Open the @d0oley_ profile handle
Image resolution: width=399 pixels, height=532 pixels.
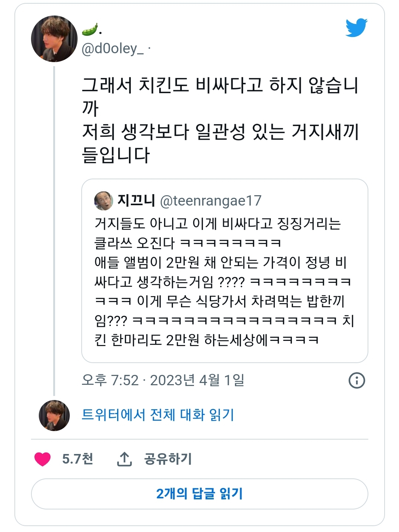[x=112, y=49]
